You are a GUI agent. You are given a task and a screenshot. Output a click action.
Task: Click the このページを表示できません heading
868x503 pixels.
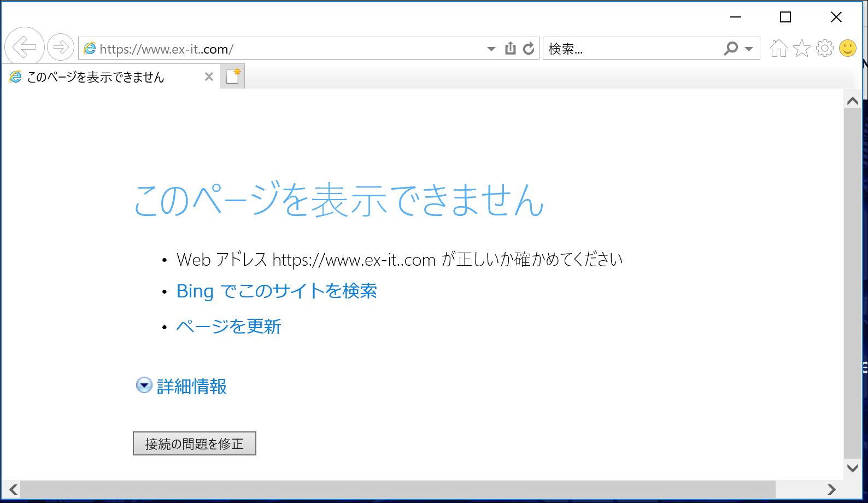click(x=339, y=200)
